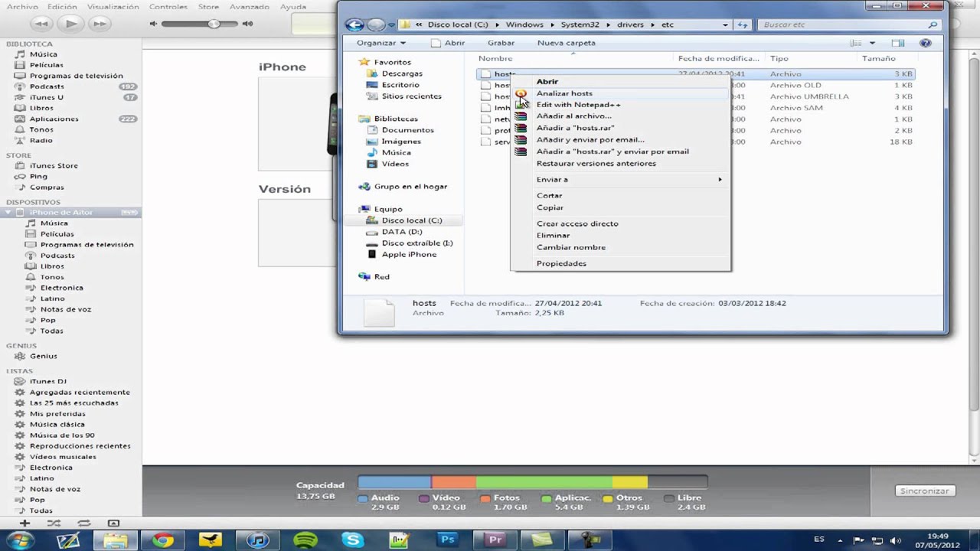Select Disco local (C:) in sidebar
This screenshot has height=551, width=980.
tap(411, 220)
